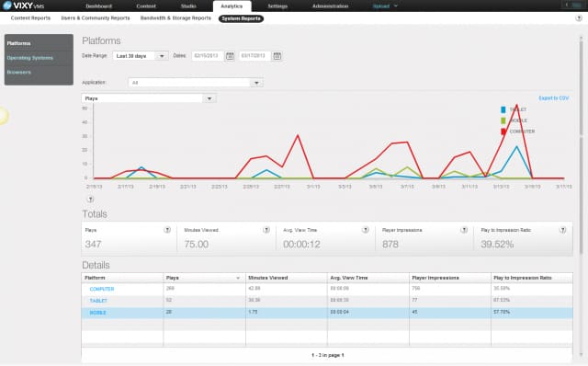
Task: Open the Studio tab
Action: (x=188, y=6)
